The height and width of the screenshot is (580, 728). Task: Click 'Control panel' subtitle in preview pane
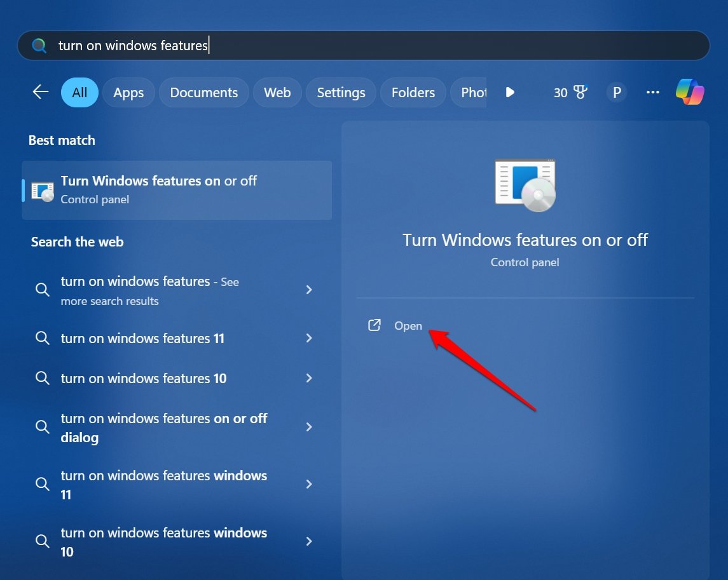point(525,262)
